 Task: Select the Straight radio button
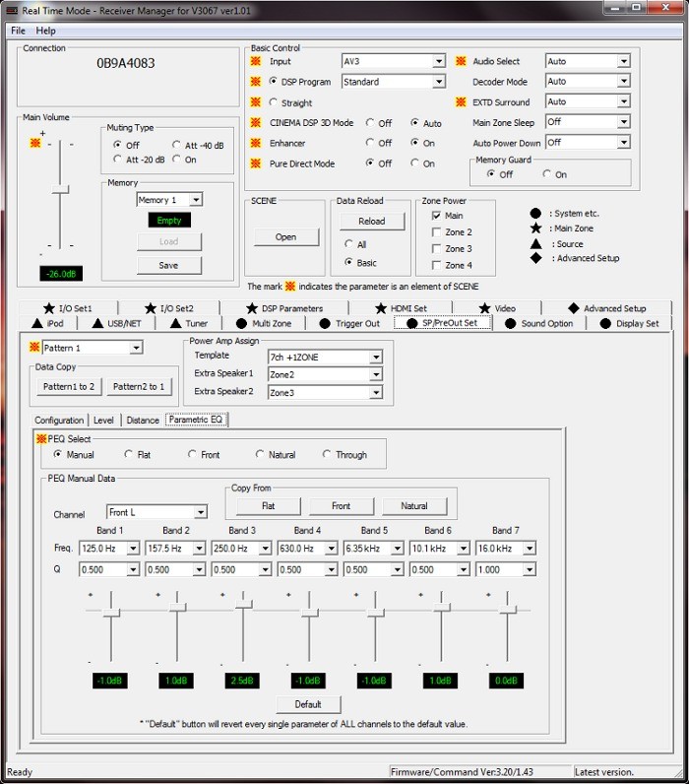273,102
